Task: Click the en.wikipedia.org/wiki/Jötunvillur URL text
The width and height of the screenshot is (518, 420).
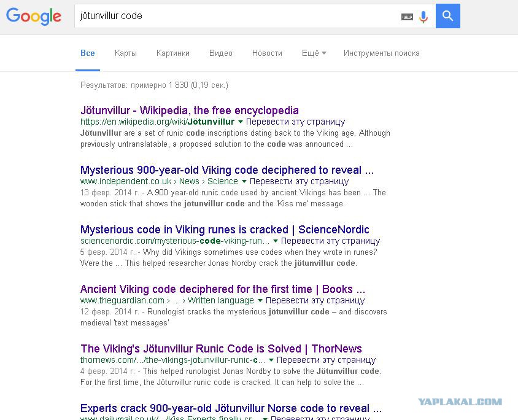Action: pos(157,122)
